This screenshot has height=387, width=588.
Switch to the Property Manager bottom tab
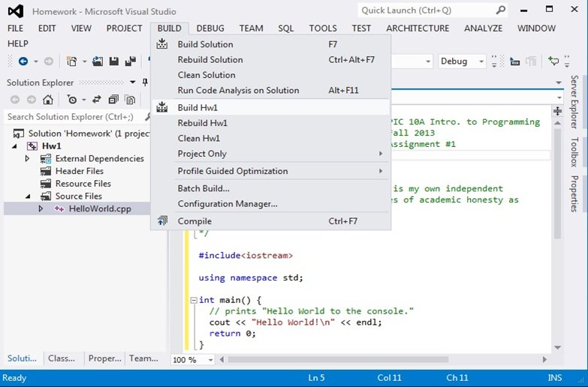(x=104, y=358)
